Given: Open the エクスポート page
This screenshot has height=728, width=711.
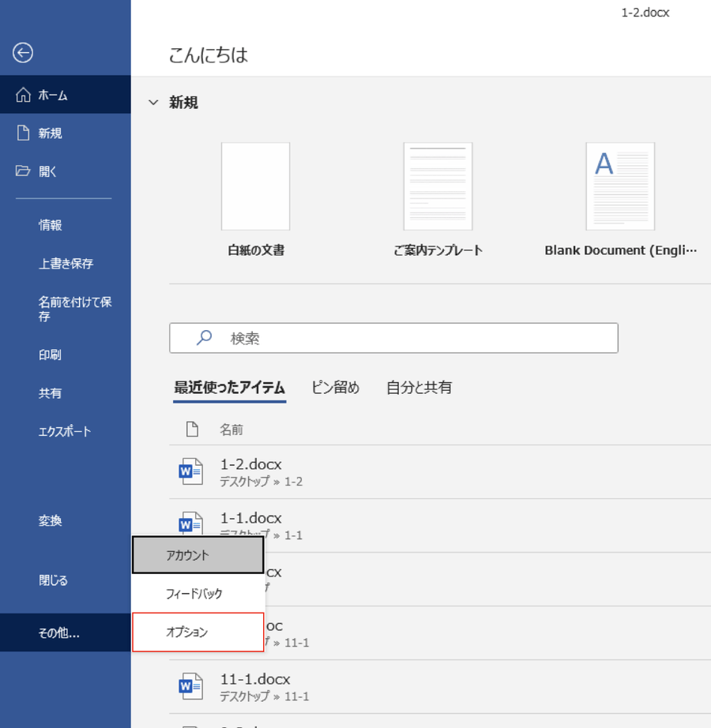Looking at the screenshot, I should [66, 431].
